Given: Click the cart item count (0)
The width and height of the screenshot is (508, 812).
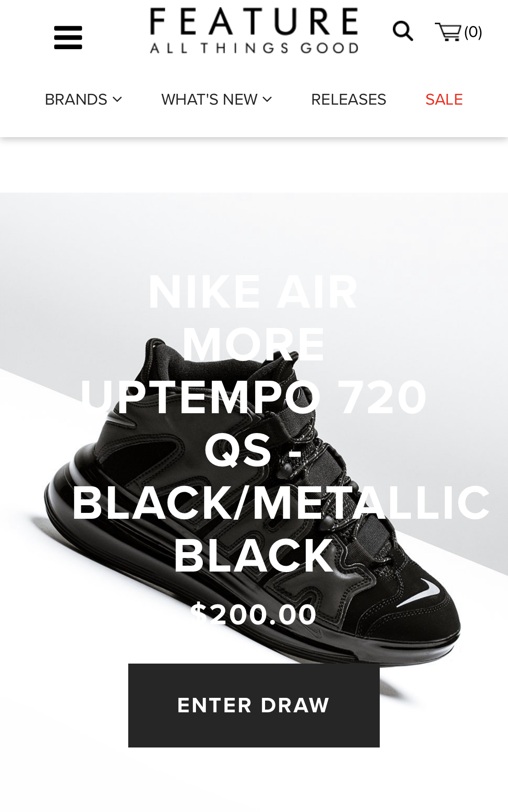Looking at the screenshot, I should [473, 32].
